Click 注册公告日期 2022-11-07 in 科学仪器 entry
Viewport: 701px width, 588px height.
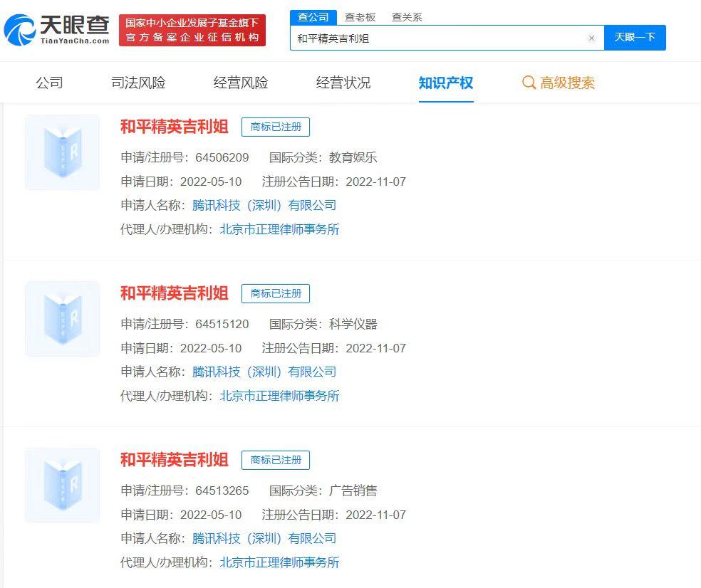[376, 349]
